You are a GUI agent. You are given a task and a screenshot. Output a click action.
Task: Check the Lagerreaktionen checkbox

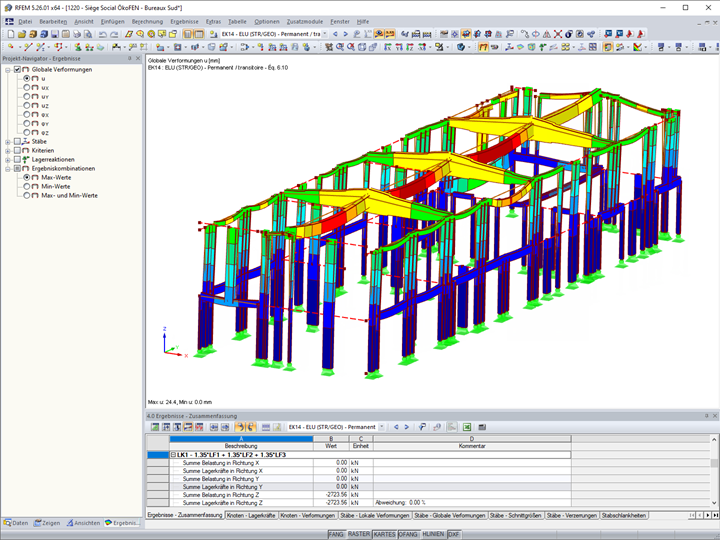tap(17, 159)
